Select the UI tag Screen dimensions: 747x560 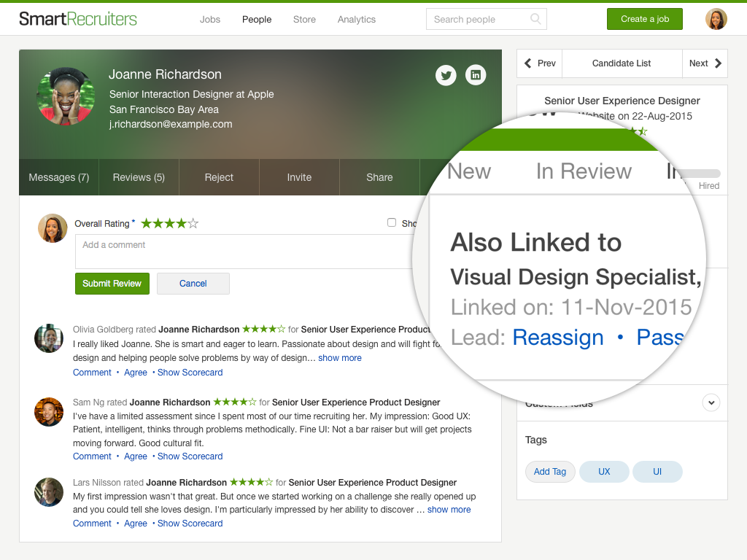(x=657, y=472)
